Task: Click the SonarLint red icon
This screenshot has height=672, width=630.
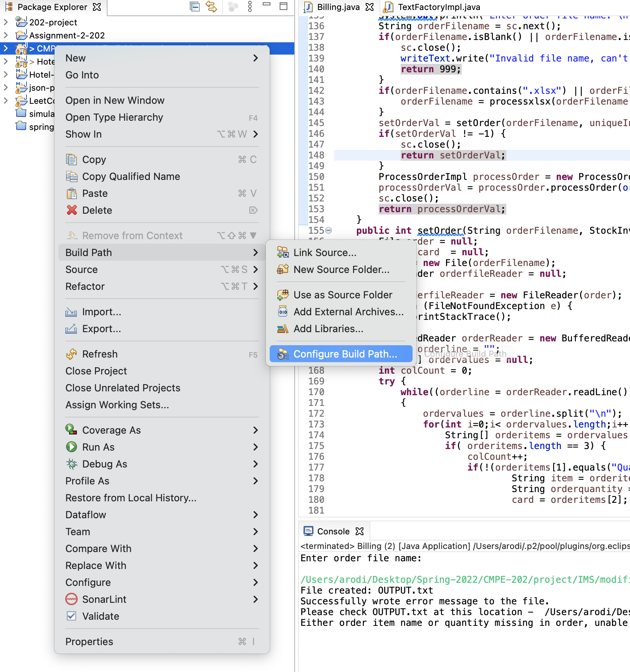Action: tap(71, 599)
